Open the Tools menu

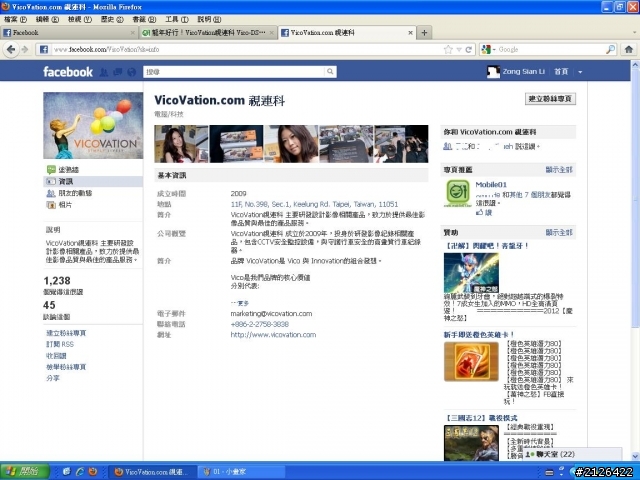[177, 19]
